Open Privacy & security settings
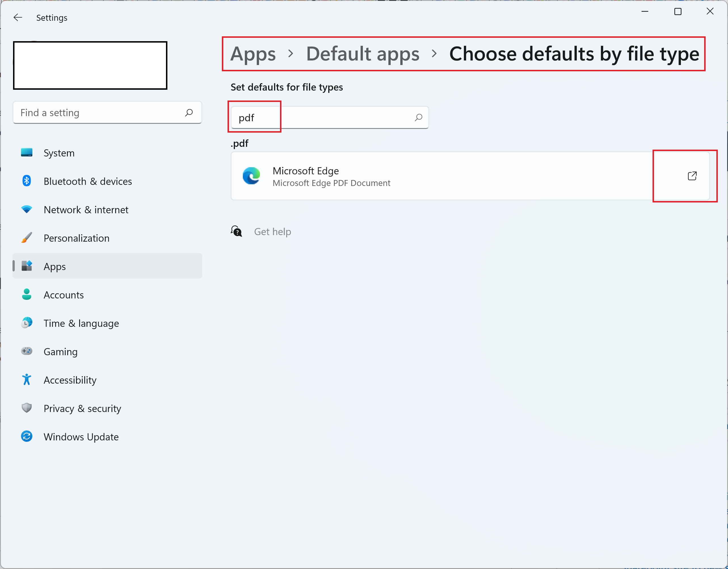The height and width of the screenshot is (569, 728). 82,408
